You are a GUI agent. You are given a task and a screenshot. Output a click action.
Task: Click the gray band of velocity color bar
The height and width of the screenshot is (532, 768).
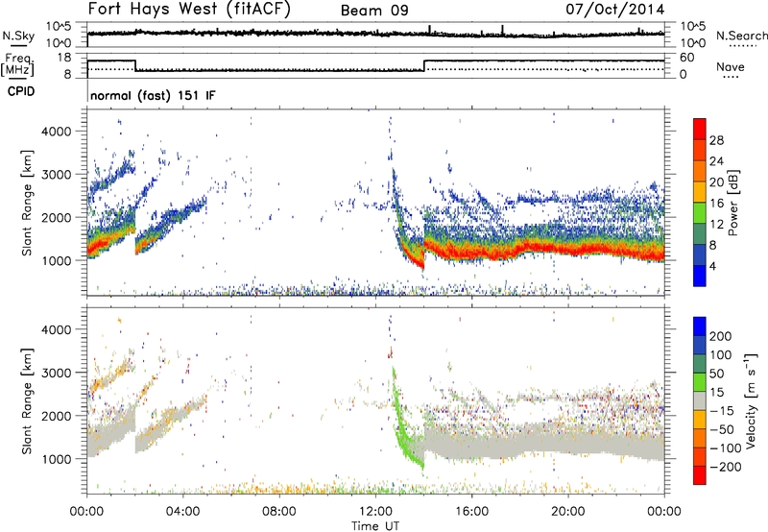tap(700, 401)
